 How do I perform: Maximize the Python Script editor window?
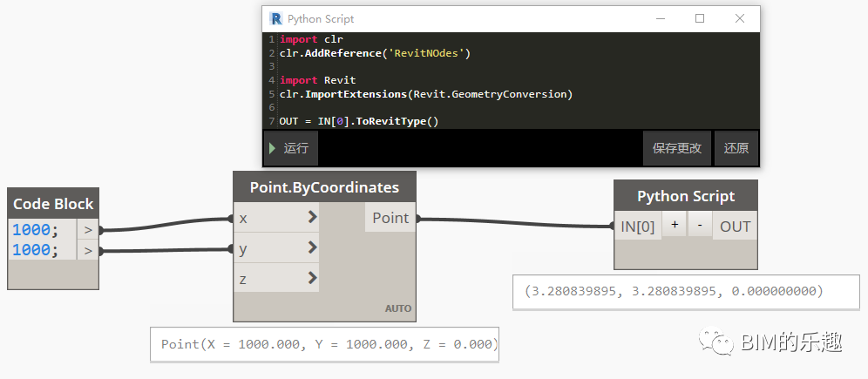(x=700, y=19)
